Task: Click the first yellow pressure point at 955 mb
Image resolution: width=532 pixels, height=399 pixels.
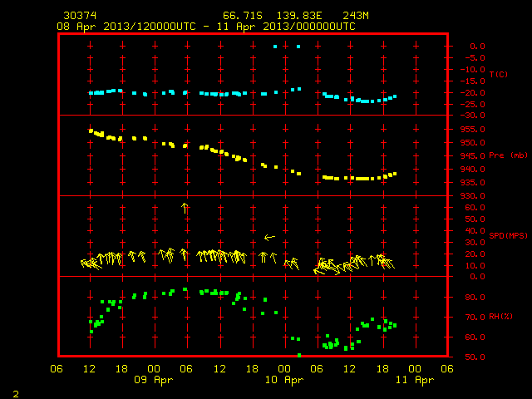Action: click(91, 131)
